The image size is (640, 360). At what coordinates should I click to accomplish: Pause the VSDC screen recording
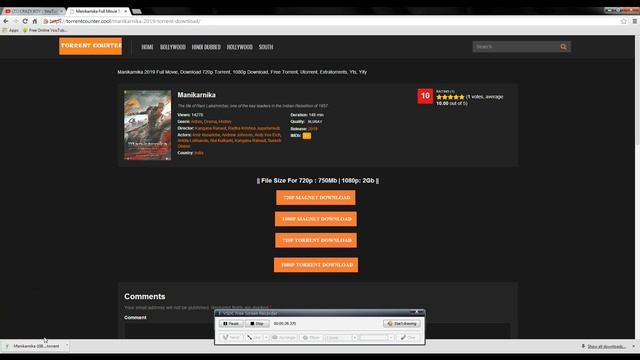click(x=231, y=323)
